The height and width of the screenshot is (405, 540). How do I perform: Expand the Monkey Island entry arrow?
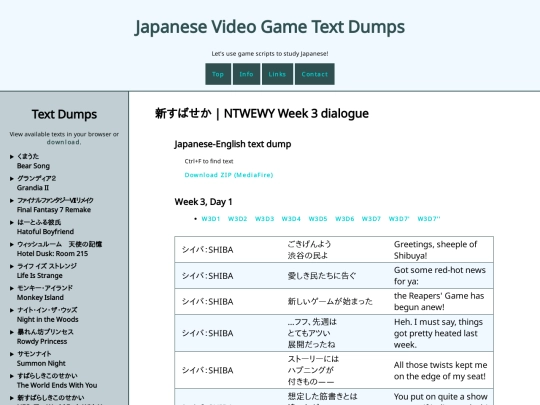click(12, 288)
